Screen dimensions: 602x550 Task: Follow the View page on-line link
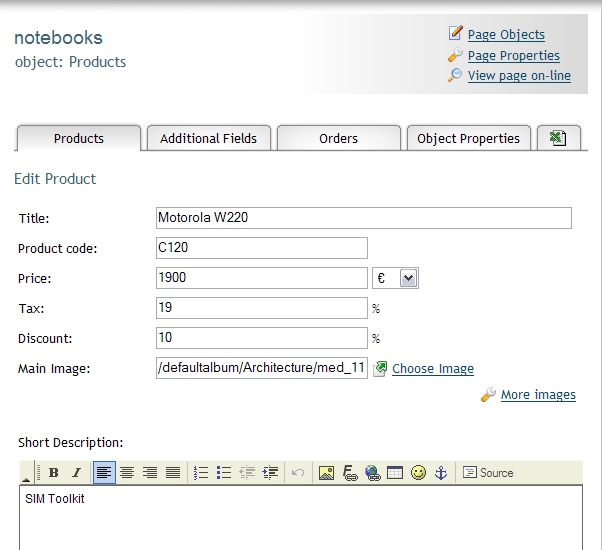point(519,76)
